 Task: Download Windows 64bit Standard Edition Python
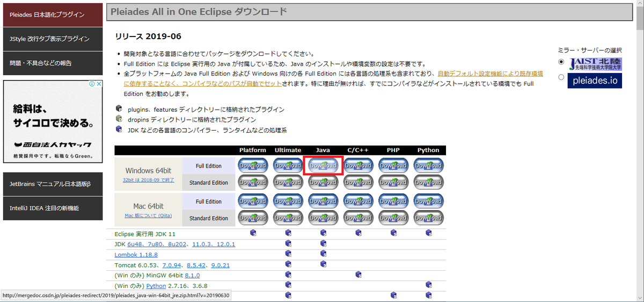[428, 182]
